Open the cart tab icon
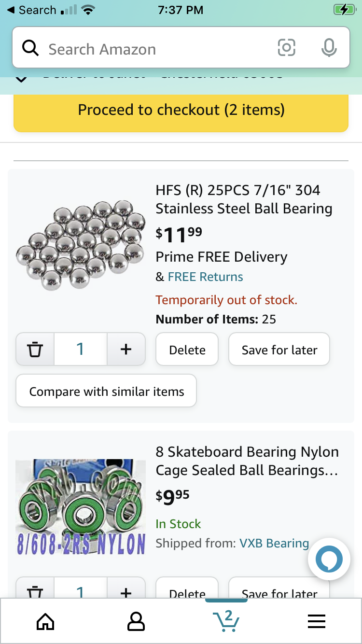Viewport: 362px width, 644px height. pyautogui.click(x=226, y=620)
